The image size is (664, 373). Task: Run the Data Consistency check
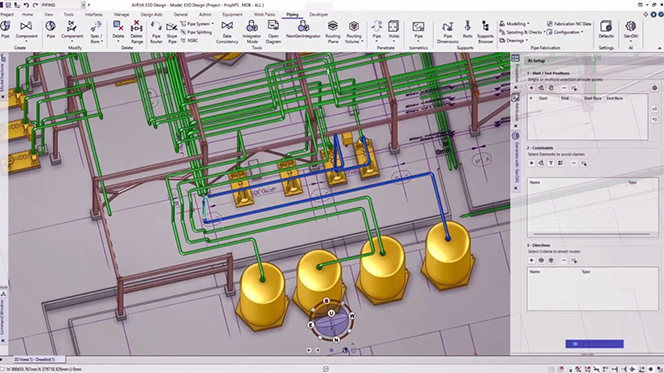click(227, 32)
